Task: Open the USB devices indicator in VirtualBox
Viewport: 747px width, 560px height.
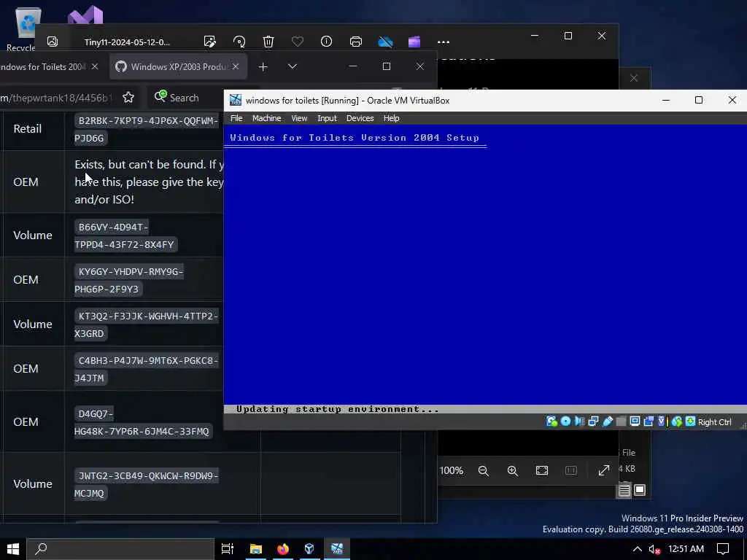Action: (x=608, y=421)
